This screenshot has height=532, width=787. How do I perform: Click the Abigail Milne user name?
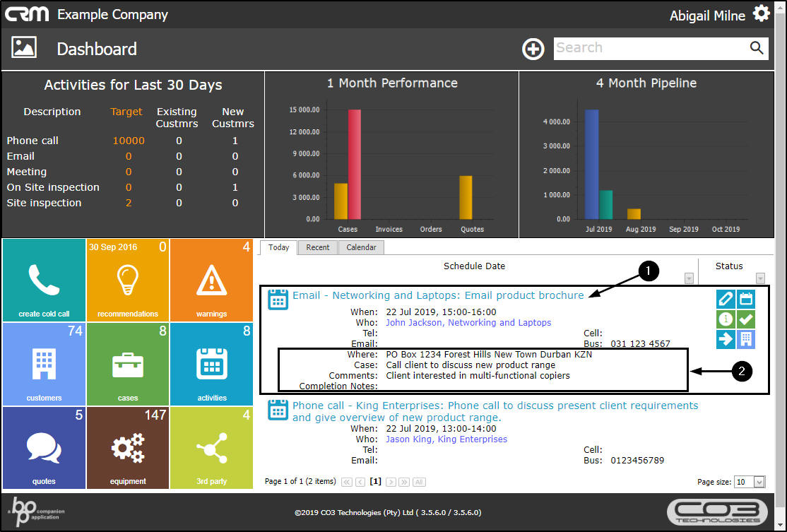coord(707,16)
